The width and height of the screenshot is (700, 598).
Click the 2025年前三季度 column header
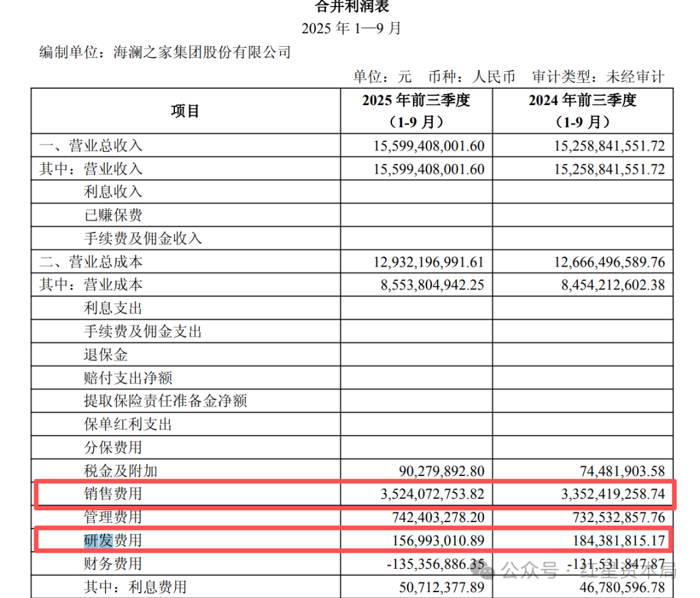point(416,111)
